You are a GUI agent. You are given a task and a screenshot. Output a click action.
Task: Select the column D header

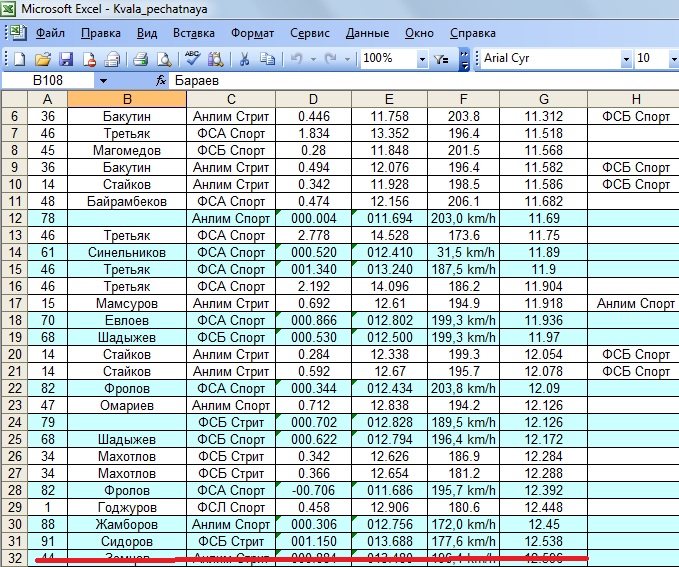click(x=313, y=98)
